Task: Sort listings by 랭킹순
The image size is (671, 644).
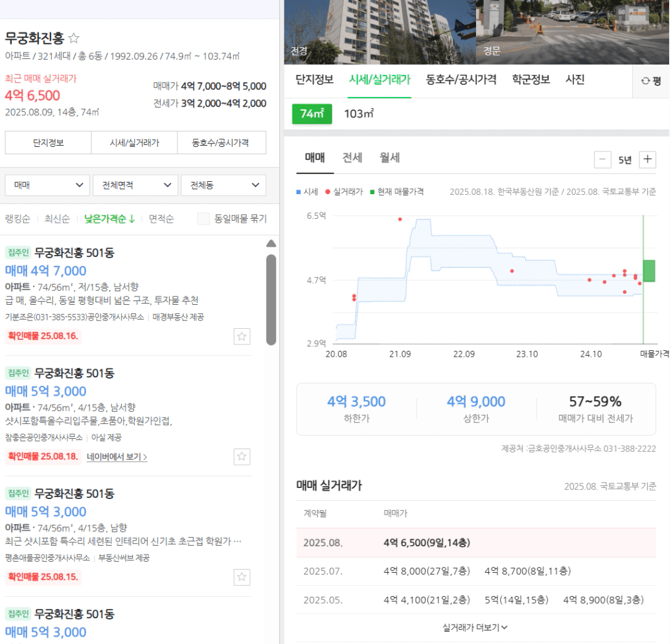Action: point(17,219)
